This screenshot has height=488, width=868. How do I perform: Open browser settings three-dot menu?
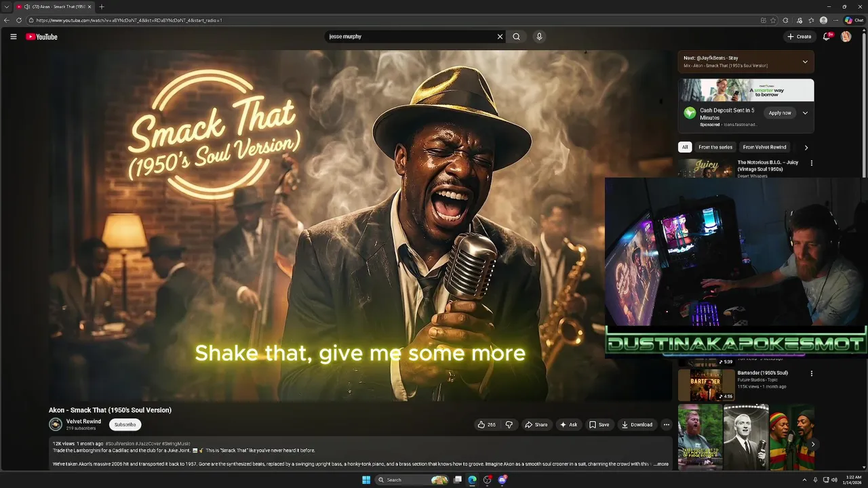(836, 20)
